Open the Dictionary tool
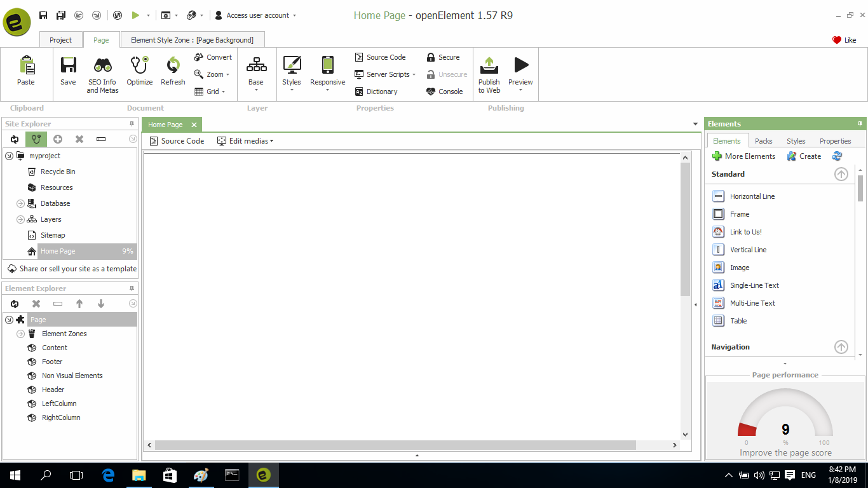The image size is (868, 488). tap(376, 91)
